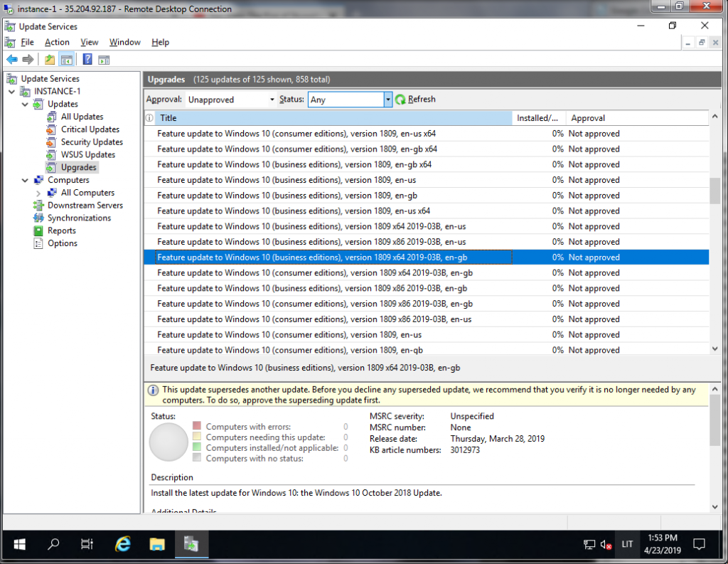Collapse the INSTANCE-1 tree node

[x=12, y=92]
